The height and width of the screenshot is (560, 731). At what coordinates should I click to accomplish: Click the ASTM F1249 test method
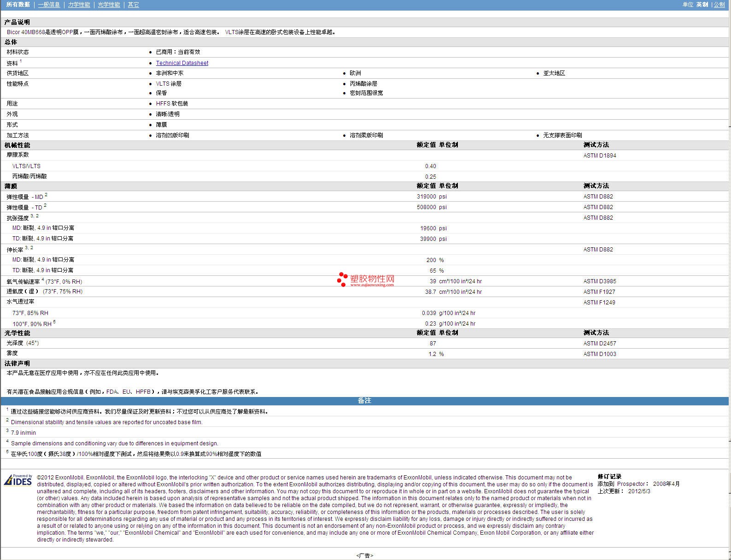pos(599,303)
